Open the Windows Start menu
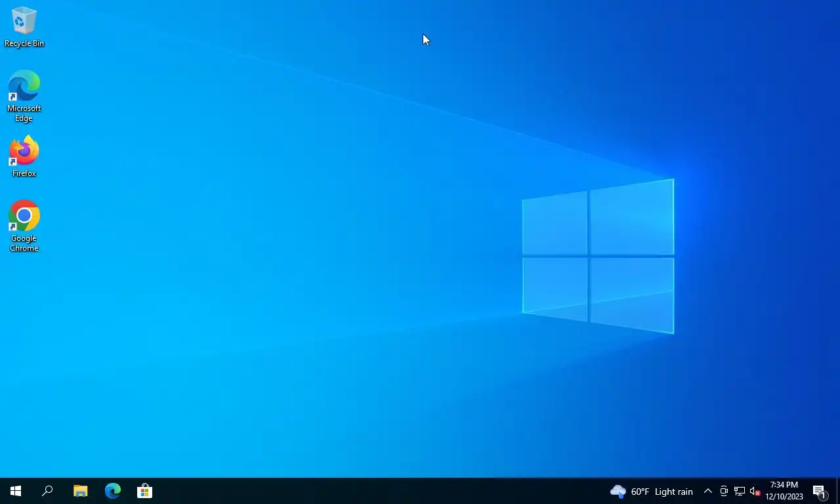This screenshot has height=504, width=840. pyautogui.click(x=16, y=491)
